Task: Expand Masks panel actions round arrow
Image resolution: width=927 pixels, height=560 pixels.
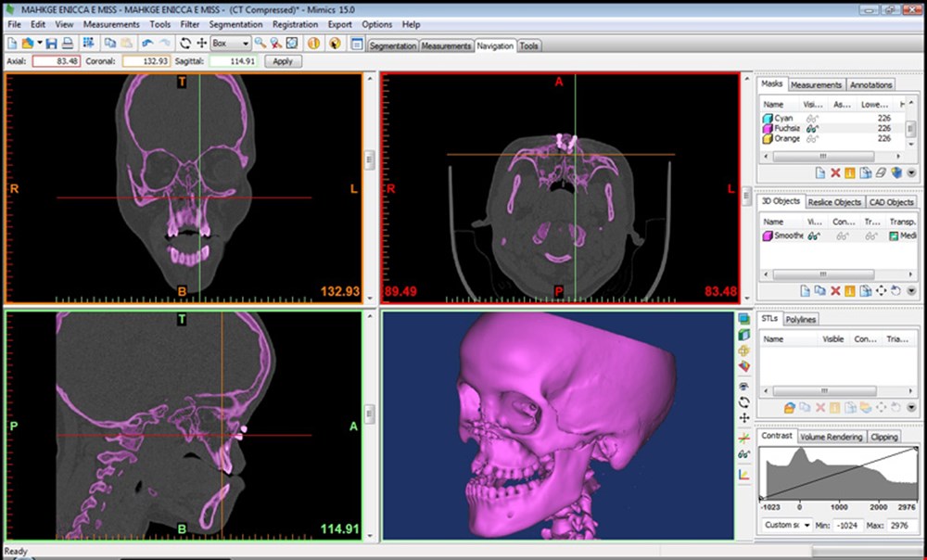Action: click(911, 173)
